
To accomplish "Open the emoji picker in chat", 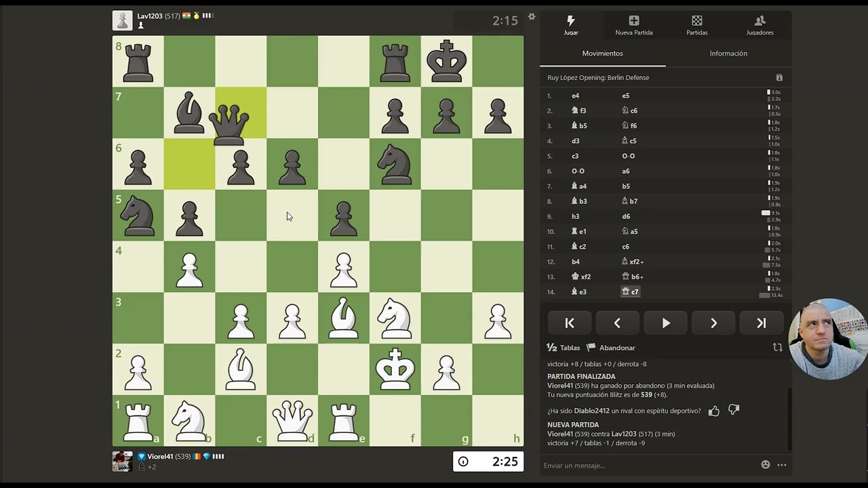I will click(x=766, y=465).
